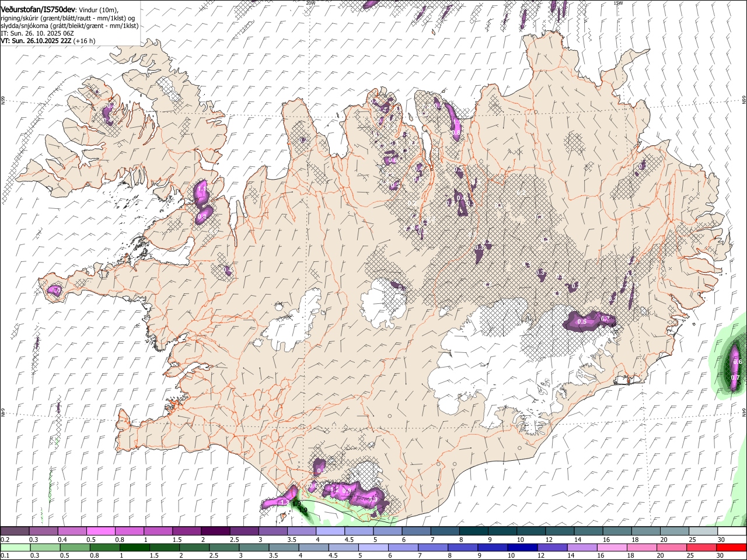Click '0.7' value in the green patch at the east edge

click(735, 377)
